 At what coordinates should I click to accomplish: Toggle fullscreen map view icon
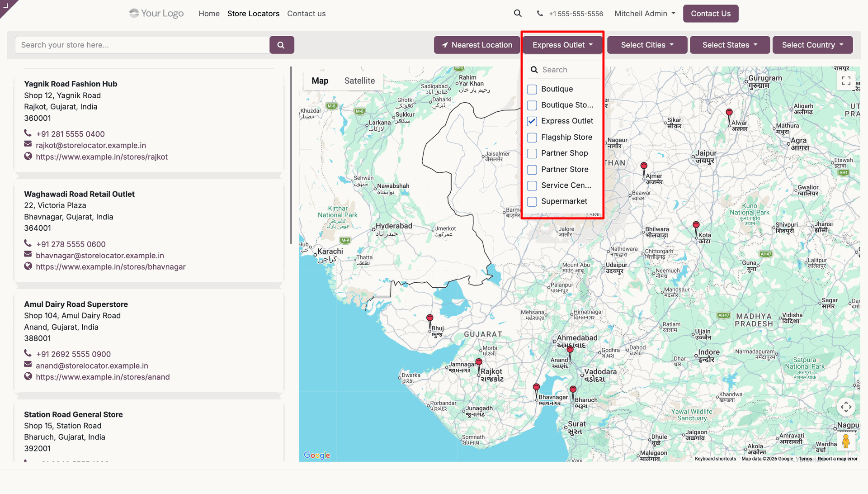[x=846, y=81]
